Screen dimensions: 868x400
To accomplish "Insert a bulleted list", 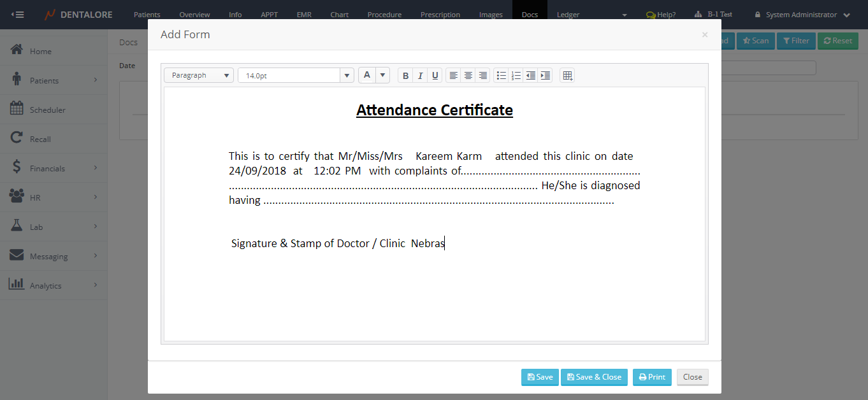I will pos(502,76).
